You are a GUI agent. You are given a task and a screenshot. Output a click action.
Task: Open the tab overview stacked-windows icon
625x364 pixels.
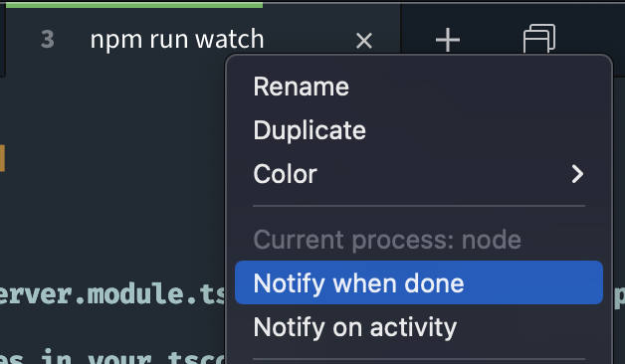[539, 39]
